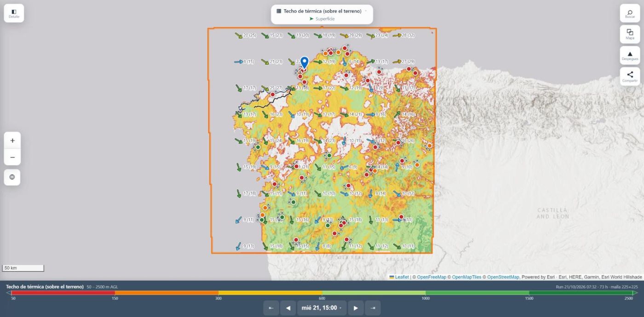Click the blue location pin on the map
Viewport: 644px width, 317px height.
(304, 62)
